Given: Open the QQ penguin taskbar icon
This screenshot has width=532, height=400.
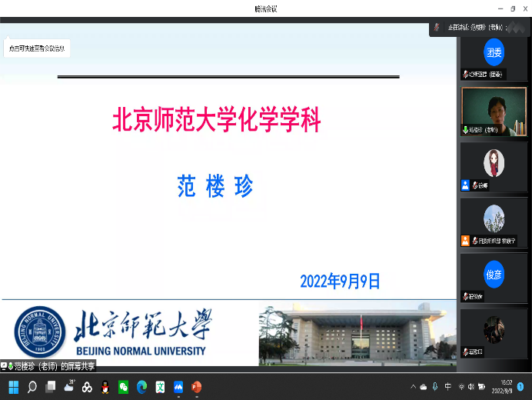Looking at the screenshot, I should pos(105,387).
